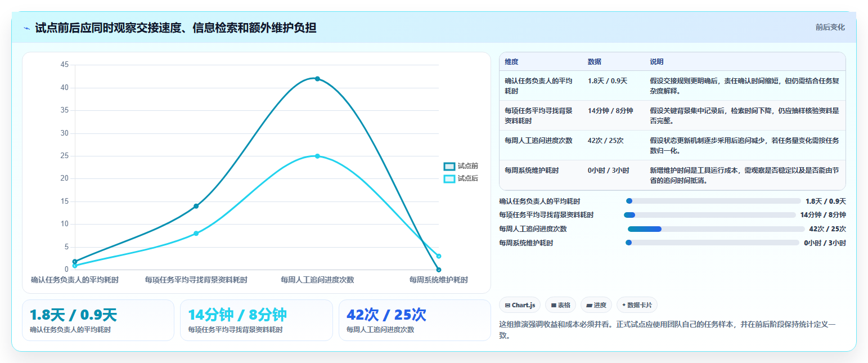Select the 进度 tag
The height and width of the screenshot is (363, 868).
click(x=596, y=305)
